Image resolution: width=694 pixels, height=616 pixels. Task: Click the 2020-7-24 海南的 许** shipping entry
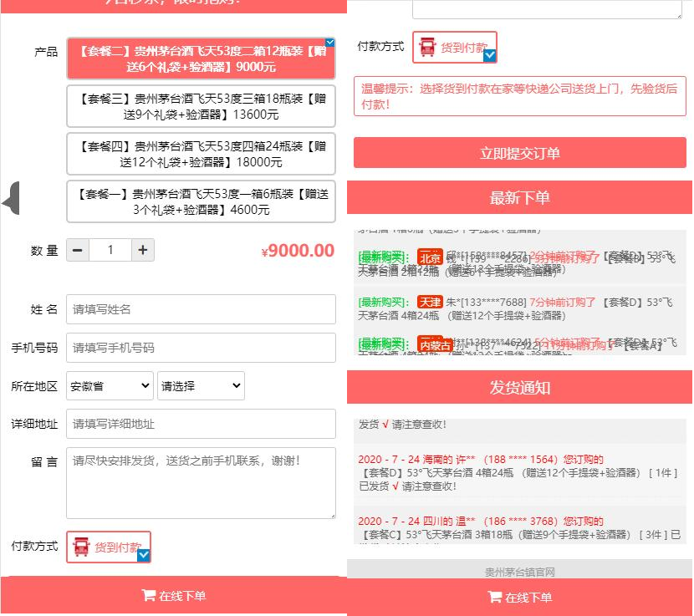tap(519, 473)
